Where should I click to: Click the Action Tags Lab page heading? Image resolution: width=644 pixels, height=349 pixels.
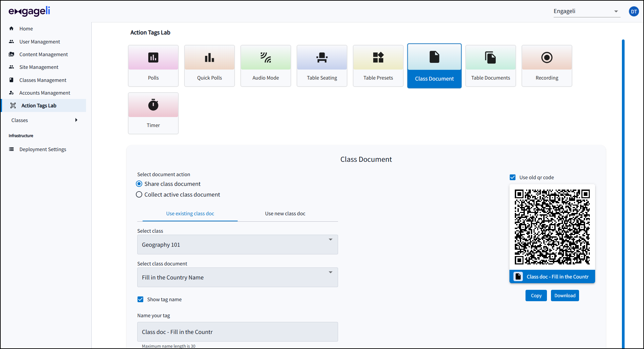(150, 32)
